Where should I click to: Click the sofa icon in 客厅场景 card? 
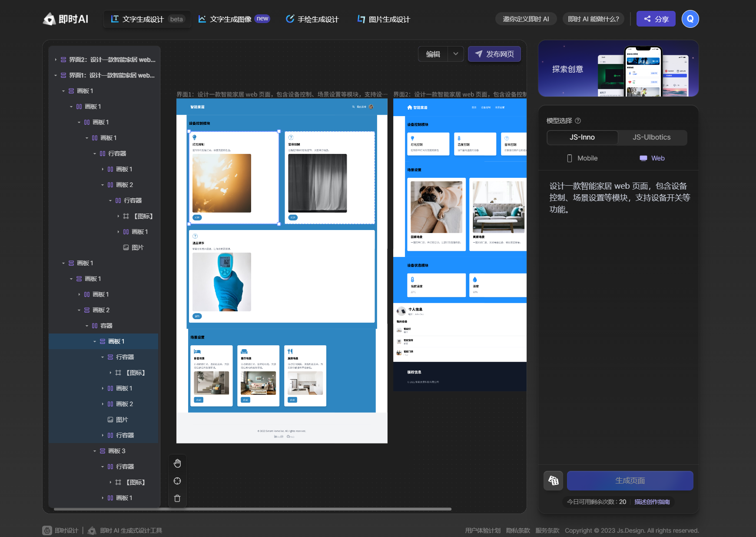point(244,351)
